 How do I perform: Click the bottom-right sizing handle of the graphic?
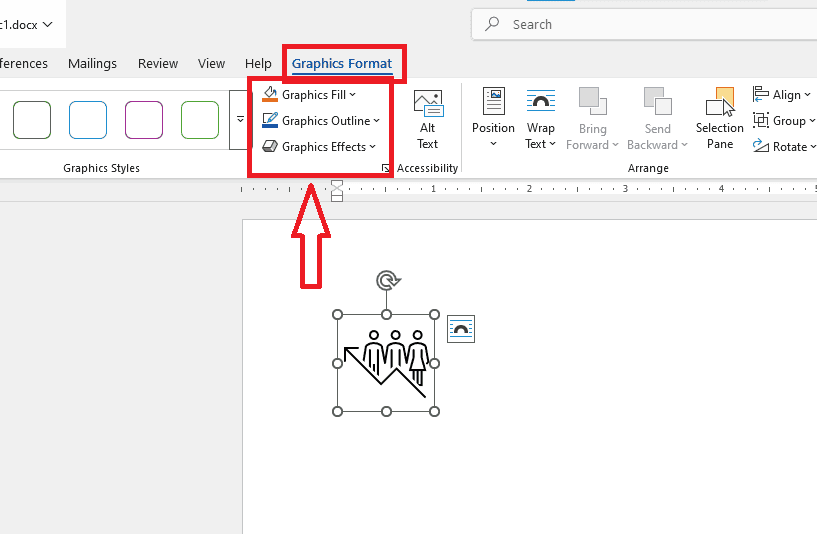(x=434, y=412)
